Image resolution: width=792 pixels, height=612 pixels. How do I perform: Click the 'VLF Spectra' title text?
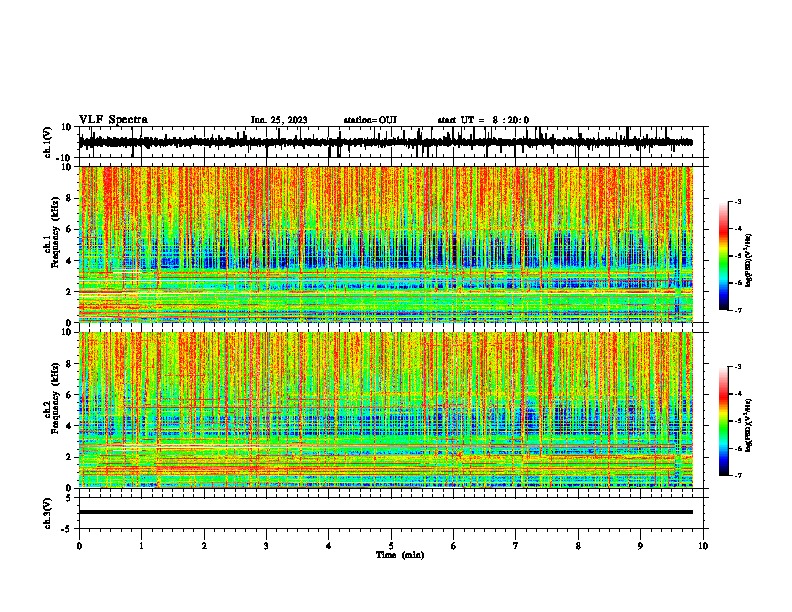coord(114,120)
